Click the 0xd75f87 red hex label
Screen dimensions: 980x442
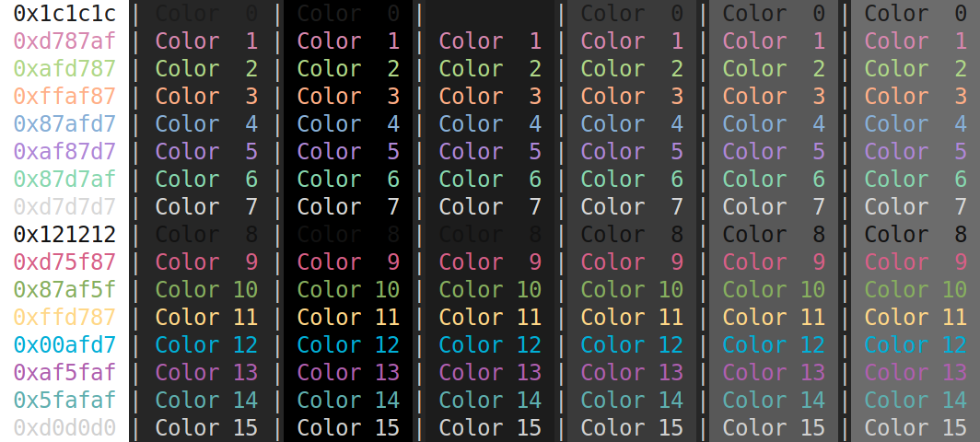tap(64, 262)
